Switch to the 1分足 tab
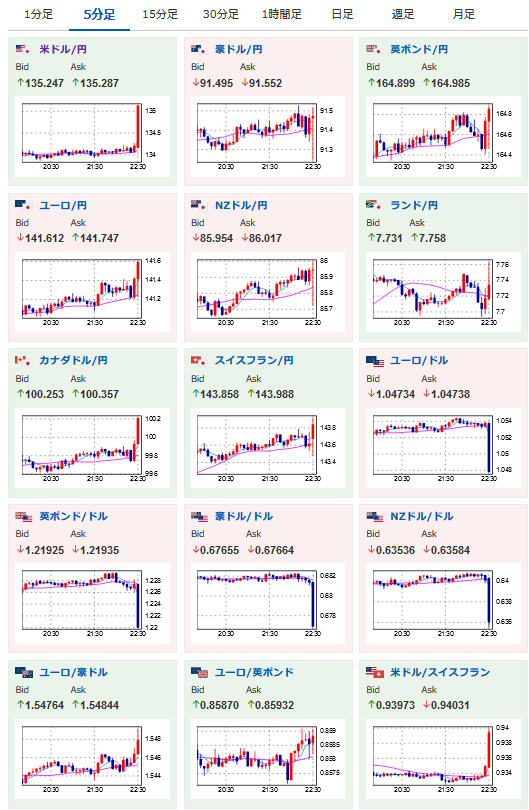This screenshot has width=529, height=810. coord(39,14)
